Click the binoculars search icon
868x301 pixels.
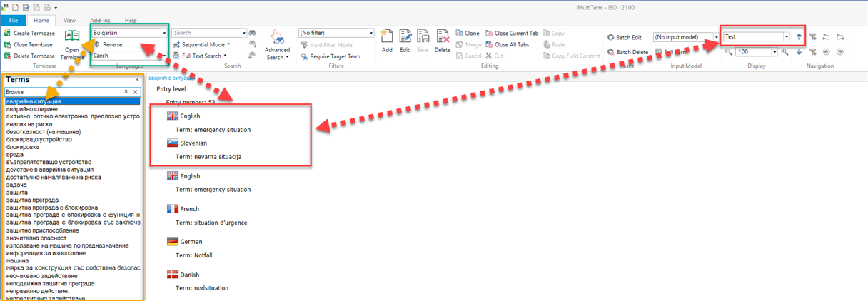[252, 33]
